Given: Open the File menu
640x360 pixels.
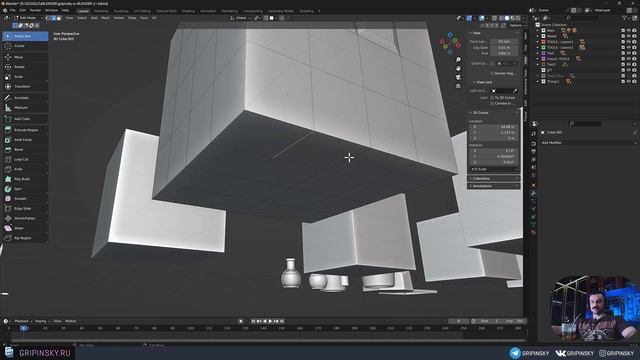Looking at the screenshot, I should [12, 10].
